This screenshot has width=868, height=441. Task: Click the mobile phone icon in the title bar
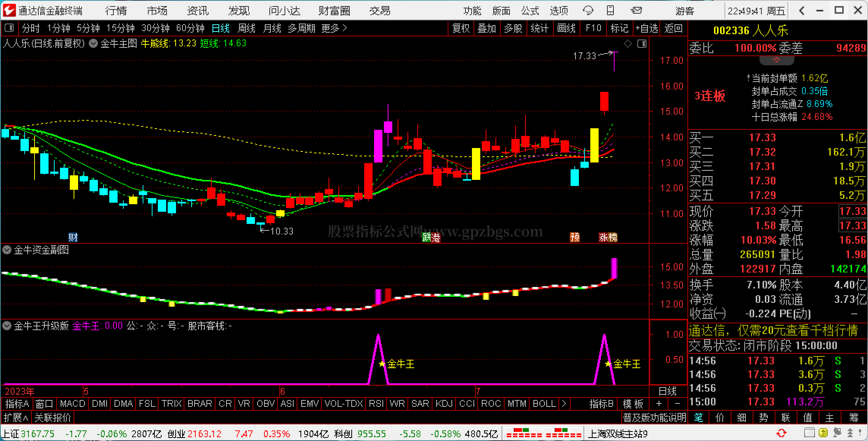[x=610, y=10]
